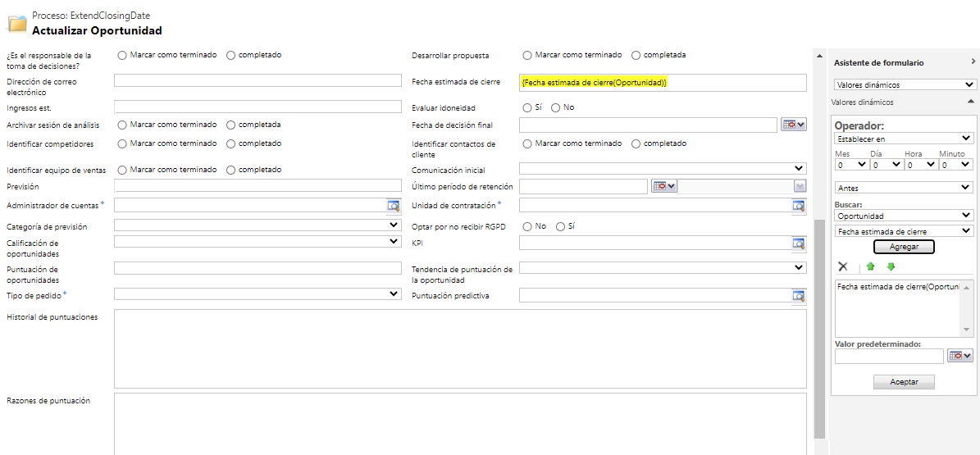Open the Hora value dropdown
The width and height of the screenshot is (980, 455).
coord(922,165)
